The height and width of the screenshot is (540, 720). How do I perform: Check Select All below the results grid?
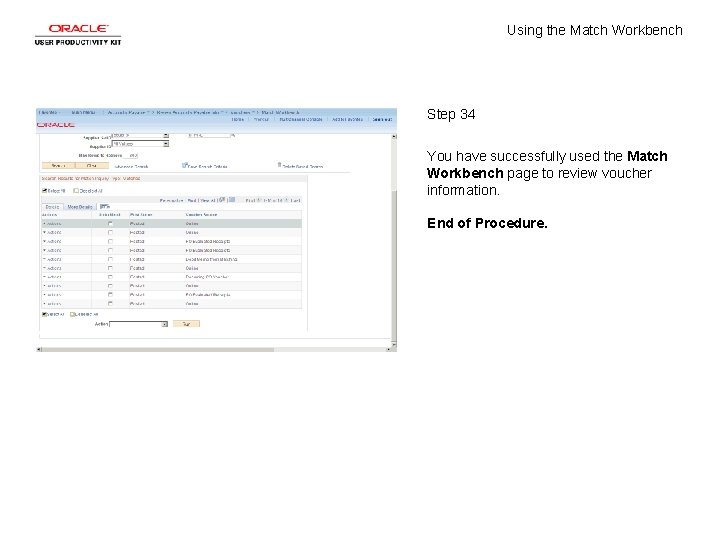(45, 315)
